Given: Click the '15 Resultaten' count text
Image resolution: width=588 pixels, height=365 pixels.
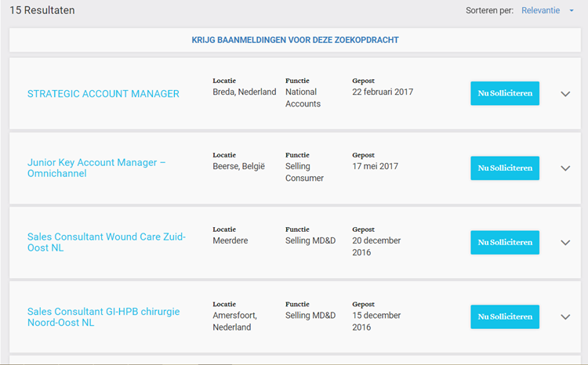Looking at the screenshot, I should [42, 10].
